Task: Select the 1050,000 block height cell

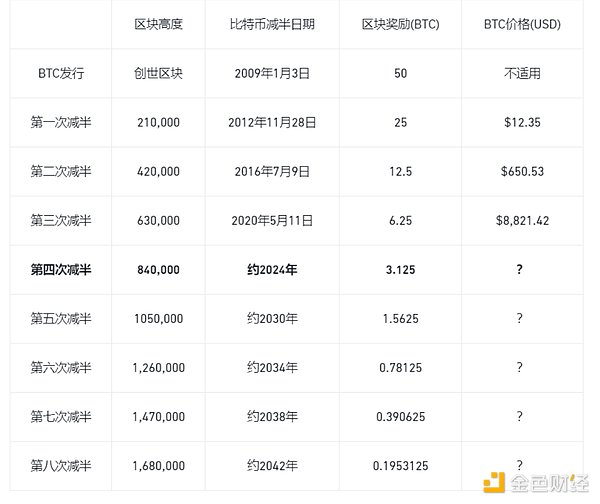Action: pyautogui.click(x=157, y=318)
